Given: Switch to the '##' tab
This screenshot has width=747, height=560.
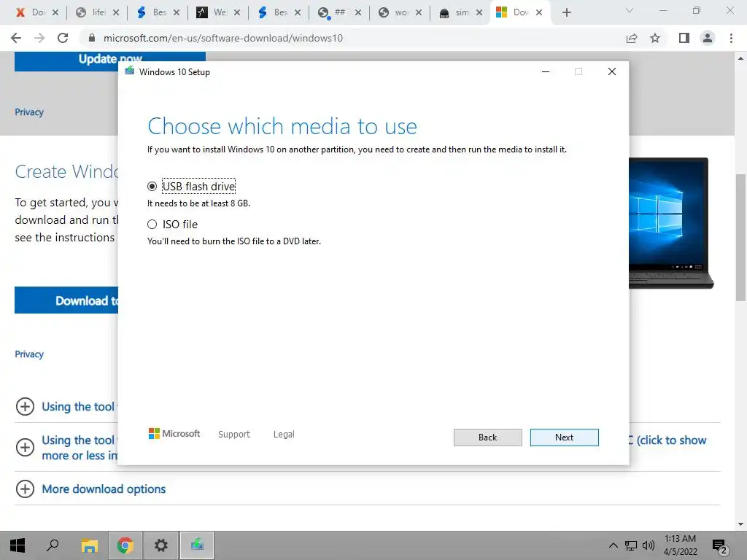Looking at the screenshot, I should [333, 12].
